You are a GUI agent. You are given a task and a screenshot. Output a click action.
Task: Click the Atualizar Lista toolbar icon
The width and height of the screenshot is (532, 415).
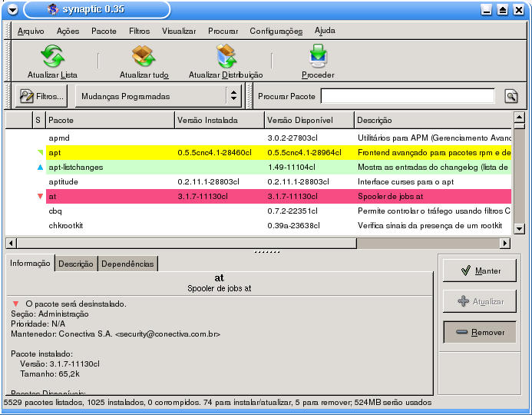[53, 55]
